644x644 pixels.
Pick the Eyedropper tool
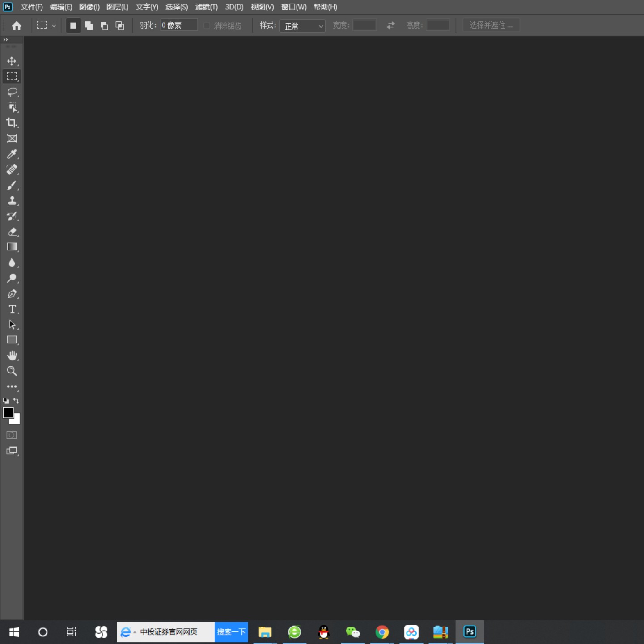coord(12,154)
